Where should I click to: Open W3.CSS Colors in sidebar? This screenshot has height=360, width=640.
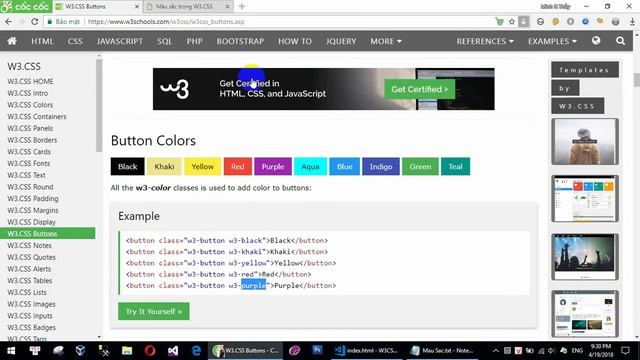(30, 105)
